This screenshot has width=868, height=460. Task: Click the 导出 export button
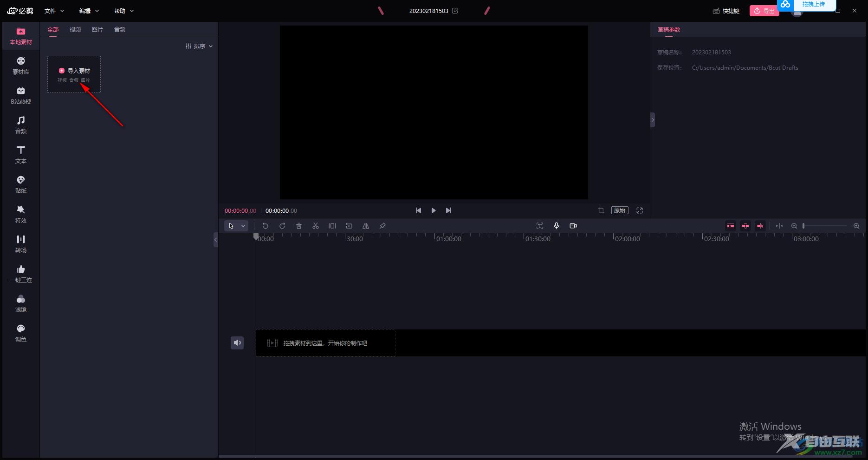764,11
